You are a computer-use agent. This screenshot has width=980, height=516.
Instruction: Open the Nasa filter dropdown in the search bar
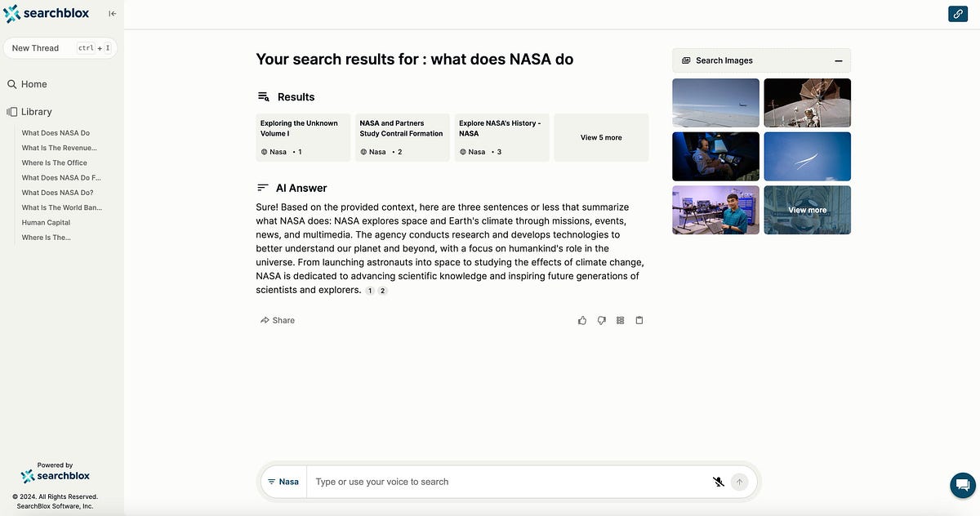(283, 481)
